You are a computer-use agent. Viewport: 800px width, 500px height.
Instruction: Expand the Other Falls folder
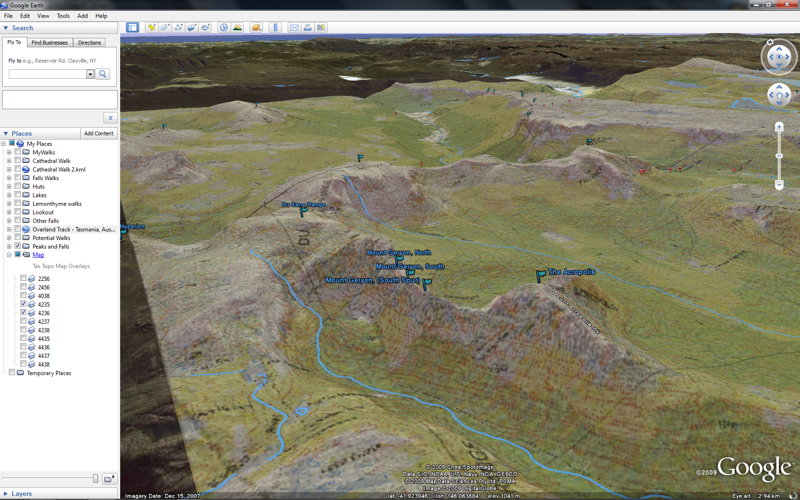click(x=9, y=221)
